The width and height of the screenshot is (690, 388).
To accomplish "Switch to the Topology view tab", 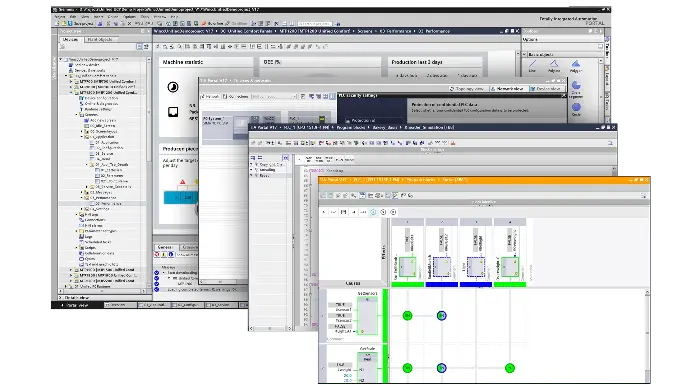I will (469, 89).
